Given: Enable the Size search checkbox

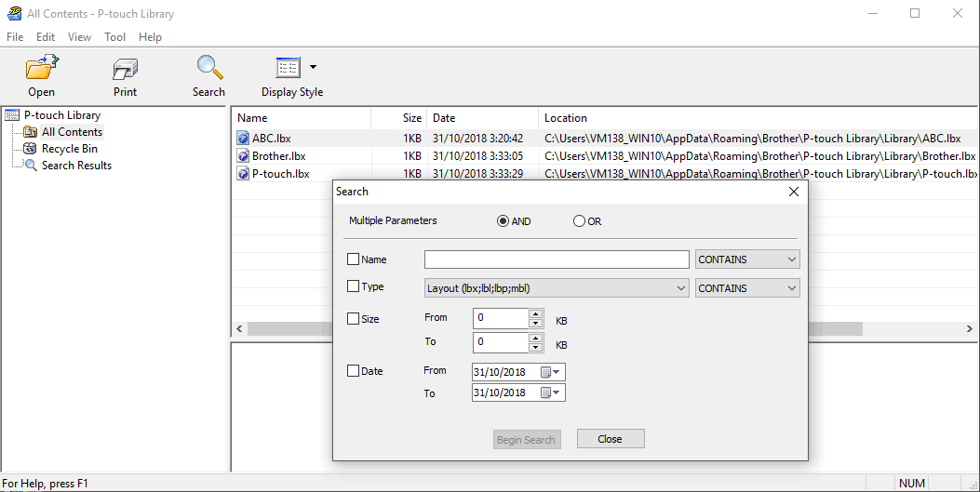Looking at the screenshot, I should 353,319.
